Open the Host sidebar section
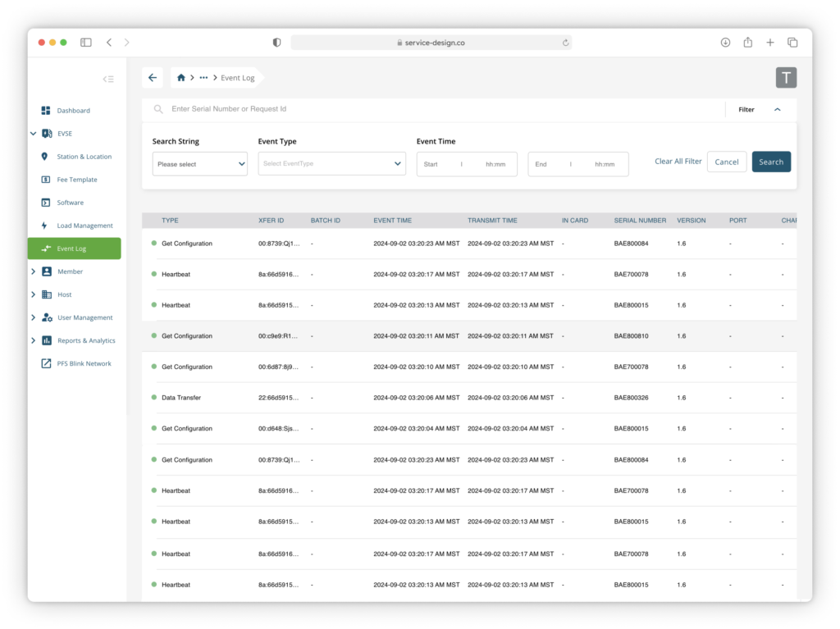This screenshot has width=840, height=629. (34, 294)
